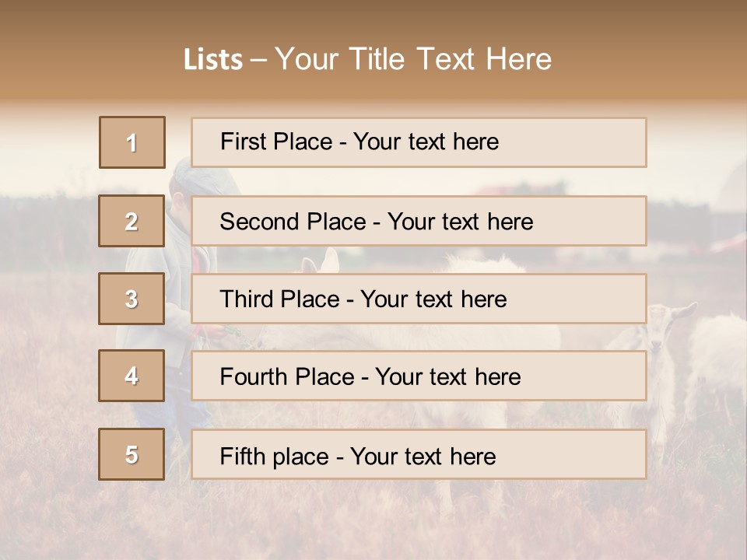Screen dimensions: 747x560
Task: Click 'Your Title Text Here' in the title
Action: click(x=413, y=60)
